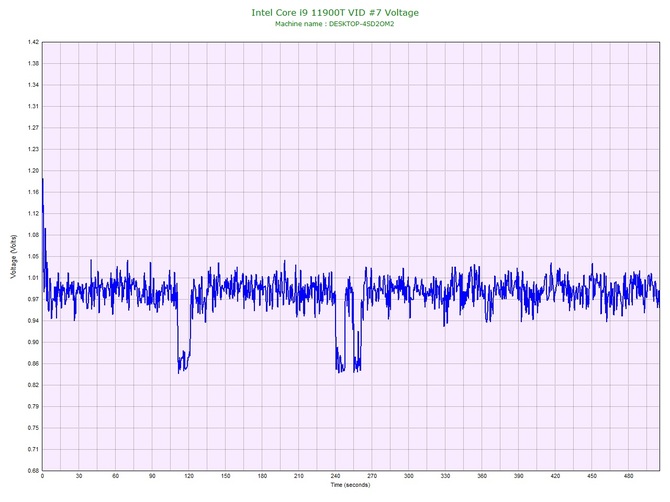
Task: Click the 1.34 y-axis tick label
Action: [33, 85]
